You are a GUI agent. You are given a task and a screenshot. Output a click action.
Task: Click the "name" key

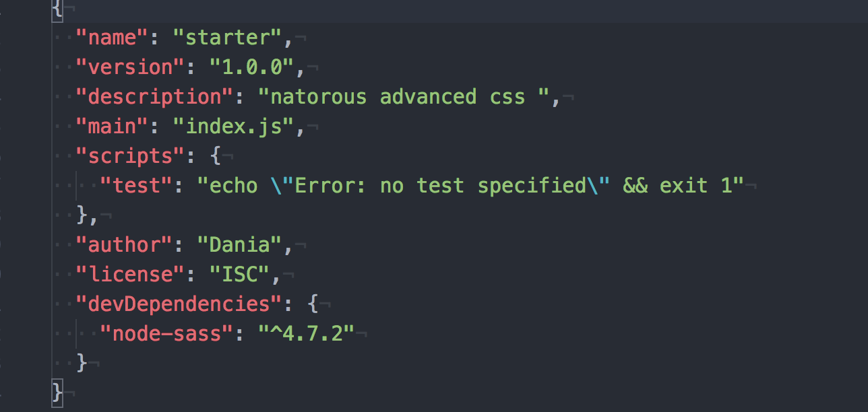(x=112, y=38)
